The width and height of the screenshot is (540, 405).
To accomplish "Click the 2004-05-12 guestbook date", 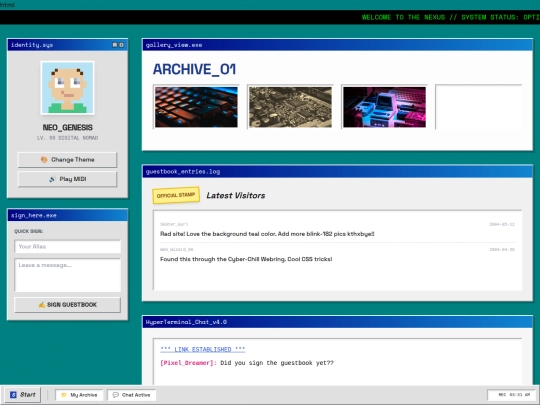I will click(502, 225).
